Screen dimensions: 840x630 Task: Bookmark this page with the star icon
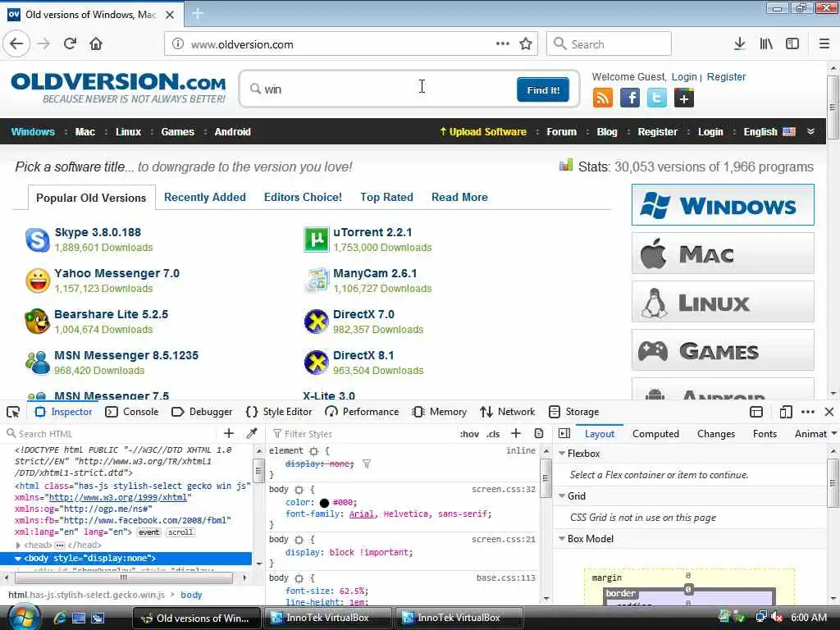click(526, 44)
